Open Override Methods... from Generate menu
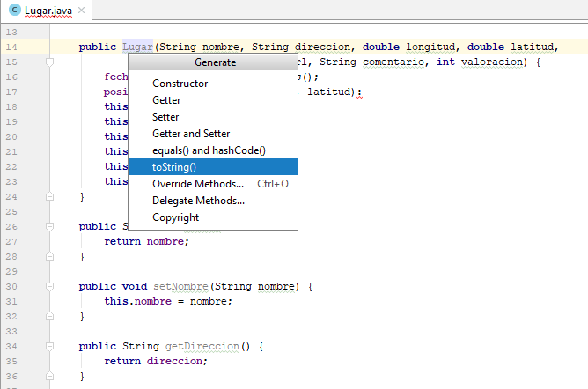 point(198,184)
